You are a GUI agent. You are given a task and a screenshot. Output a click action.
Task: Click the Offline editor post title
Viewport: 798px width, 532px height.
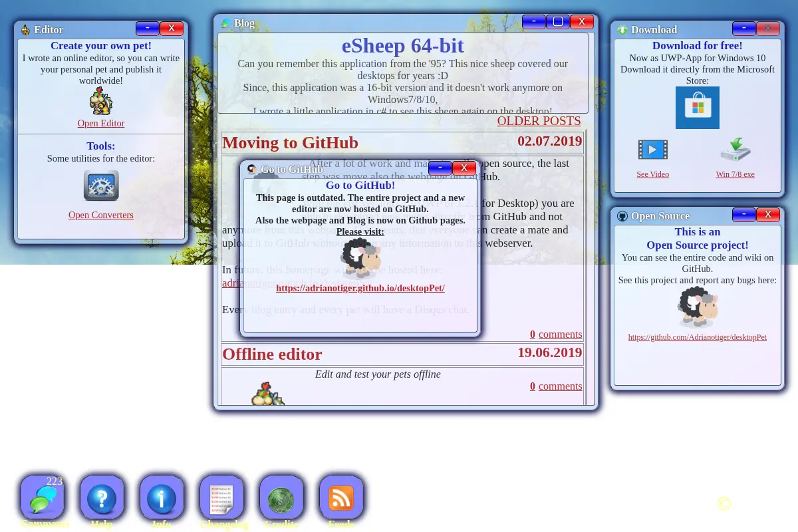[x=272, y=354]
